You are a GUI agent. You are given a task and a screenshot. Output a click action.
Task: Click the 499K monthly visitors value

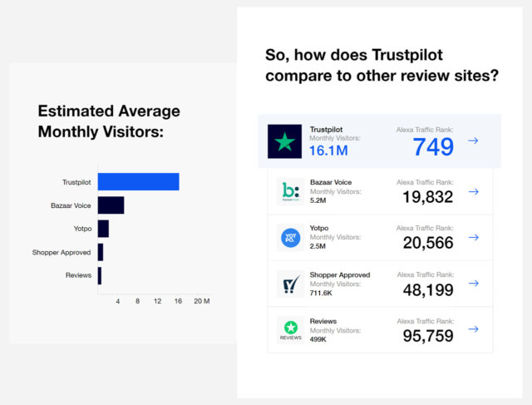pyautogui.click(x=318, y=339)
